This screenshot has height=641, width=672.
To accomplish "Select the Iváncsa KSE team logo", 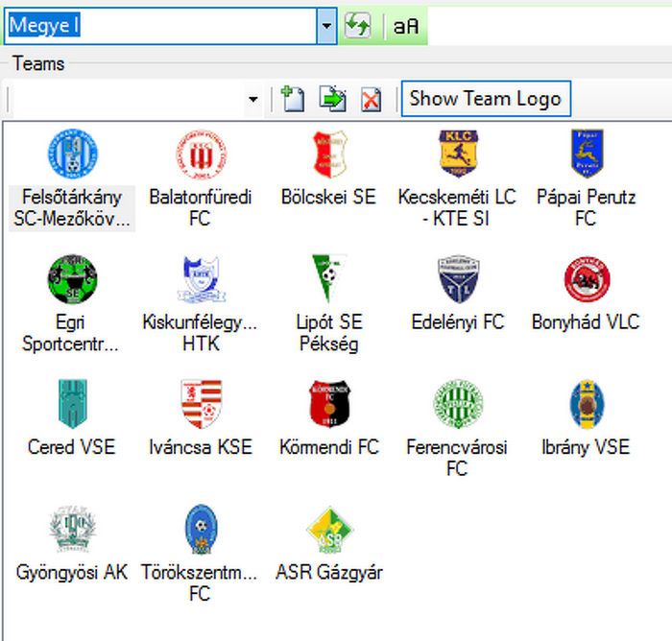I will tap(201, 404).
